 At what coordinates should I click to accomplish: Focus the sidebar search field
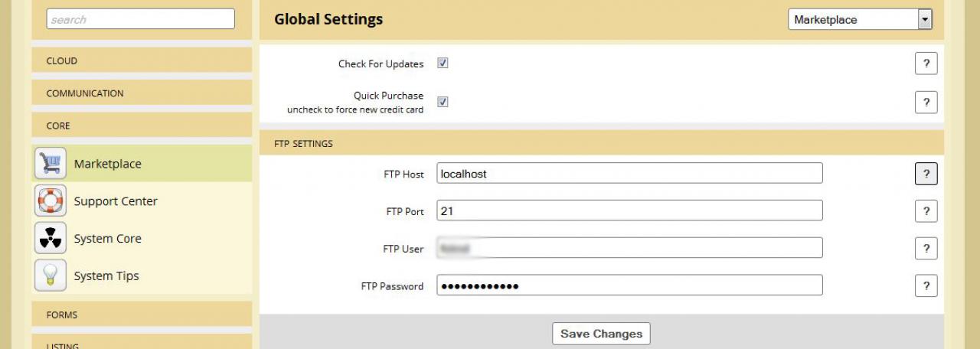coord(141,19)
